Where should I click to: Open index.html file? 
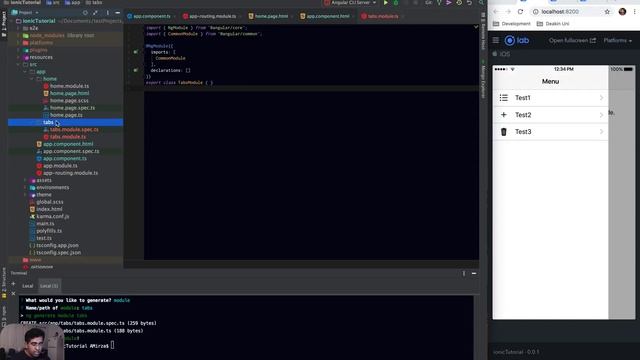49,209
